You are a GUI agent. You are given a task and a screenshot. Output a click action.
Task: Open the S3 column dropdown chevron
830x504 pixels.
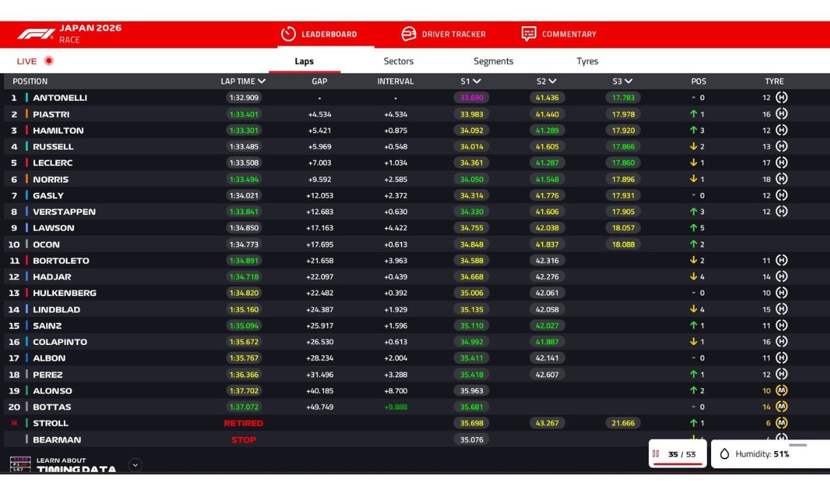pos(629,82)
